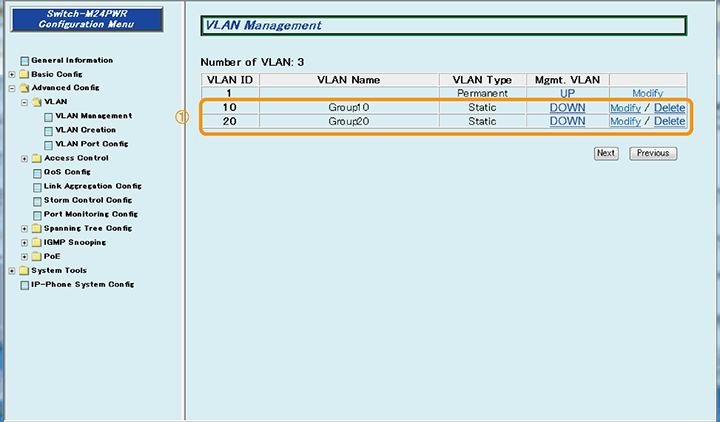Select VLAN Management in the tree
The image size is (720, 422).
click(x=93, y=116)
